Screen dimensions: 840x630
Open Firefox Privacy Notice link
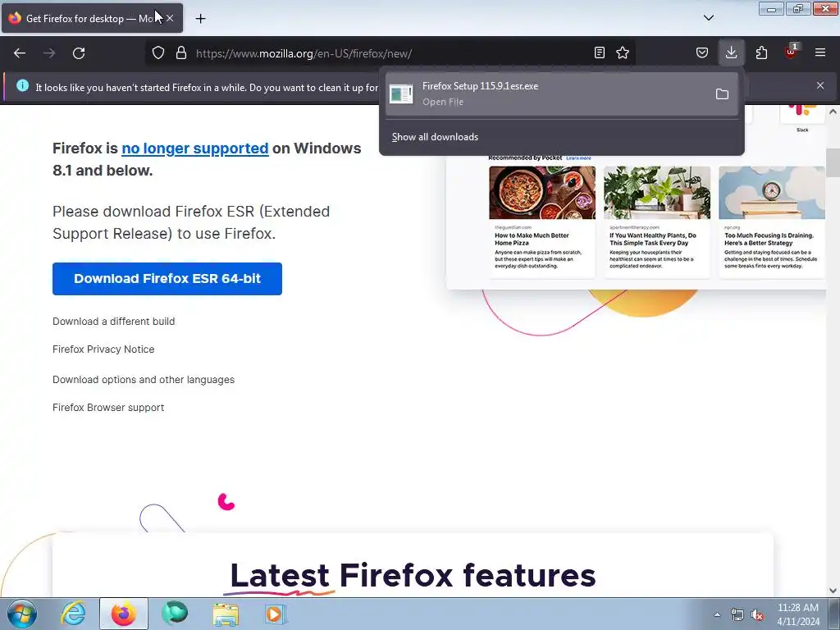tap(103, 349)
